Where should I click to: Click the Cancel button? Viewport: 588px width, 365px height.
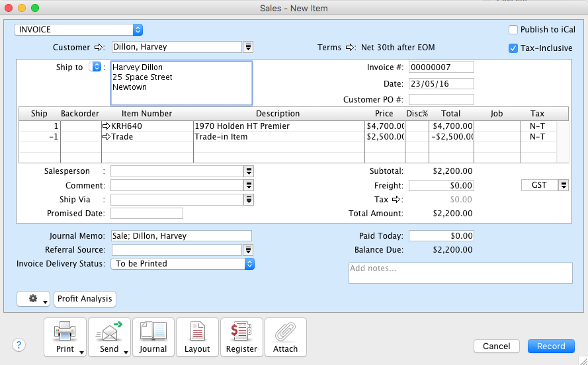[496, 346]
